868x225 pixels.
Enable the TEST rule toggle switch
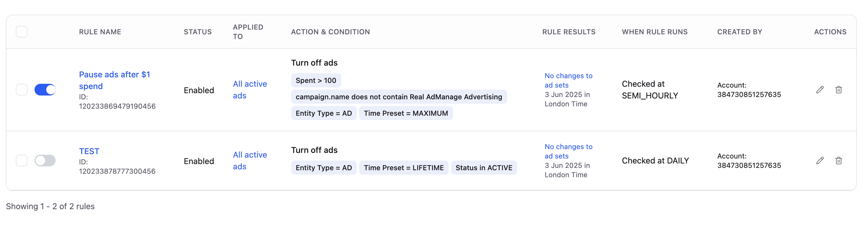tap(45, 161)
